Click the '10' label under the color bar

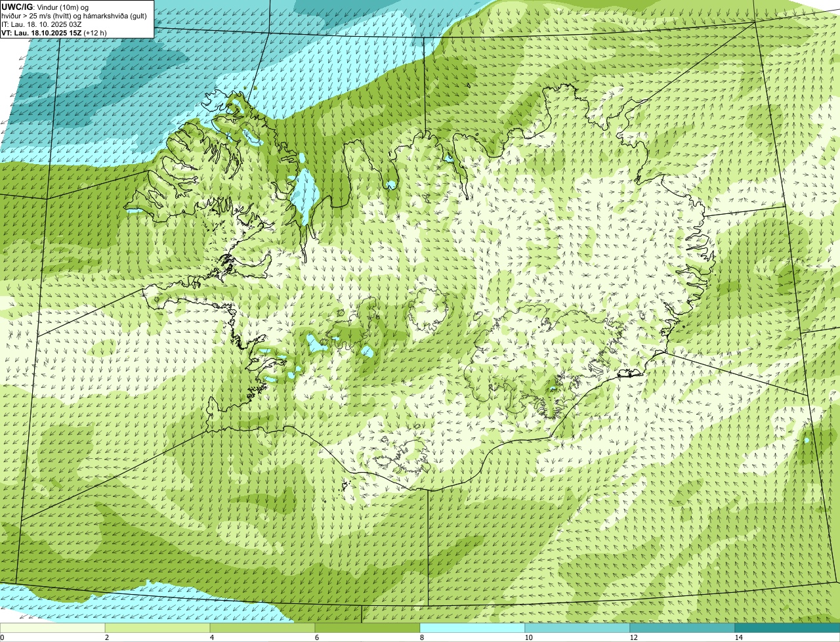tap(528, 637)
